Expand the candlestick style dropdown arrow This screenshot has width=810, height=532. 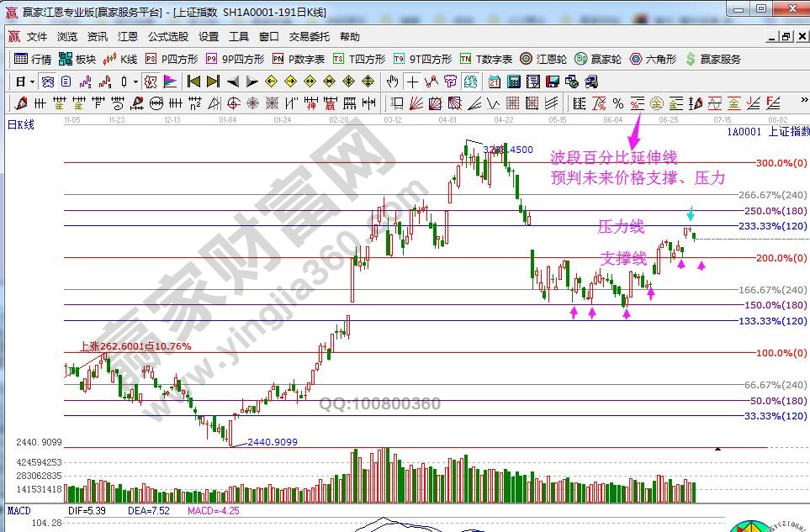coord(135,82)
